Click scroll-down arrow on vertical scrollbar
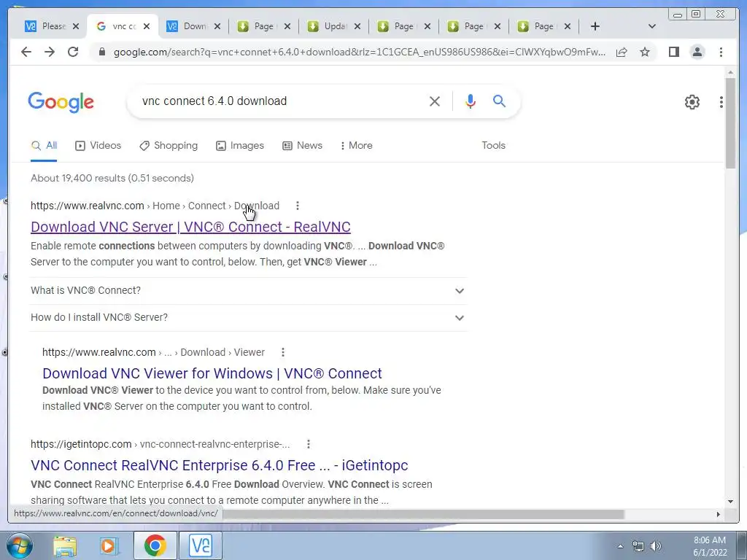Image resolution: width=747 pixels, height=560 pixels. click(731, 502)
